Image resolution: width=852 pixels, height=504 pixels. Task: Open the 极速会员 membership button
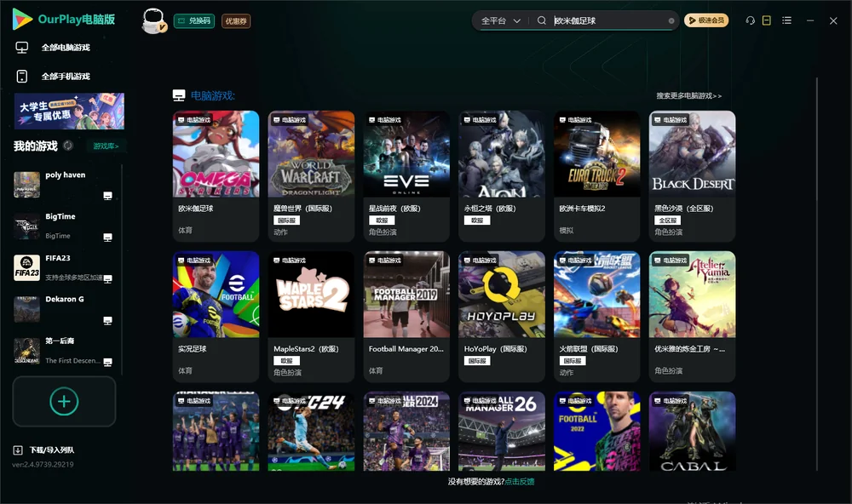705,20
